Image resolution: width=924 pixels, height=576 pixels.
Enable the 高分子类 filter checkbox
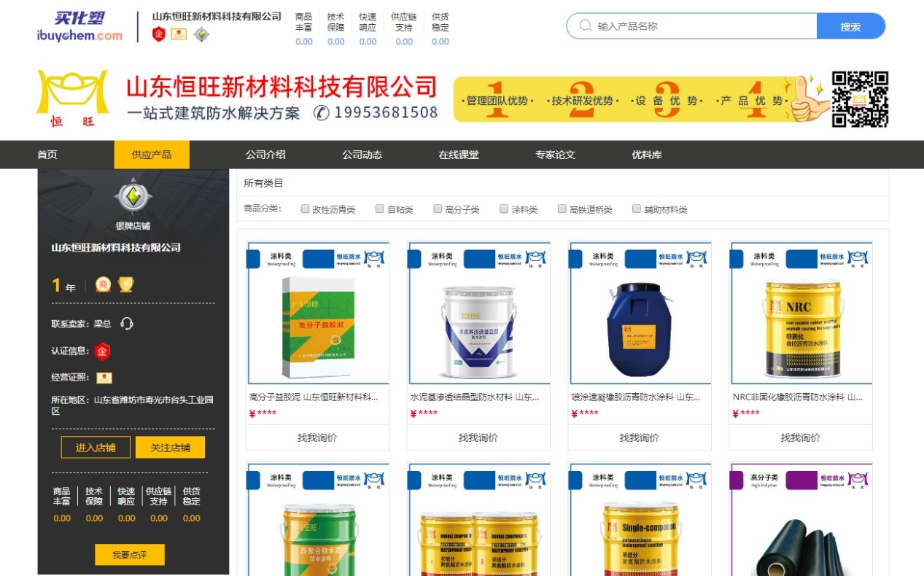pos(438,209)
